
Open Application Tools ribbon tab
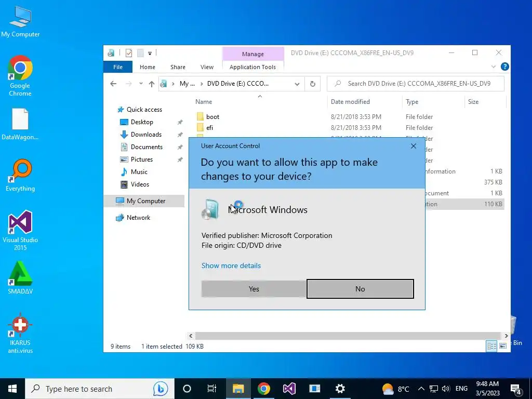pyautogui.click(x=253, y=67)
